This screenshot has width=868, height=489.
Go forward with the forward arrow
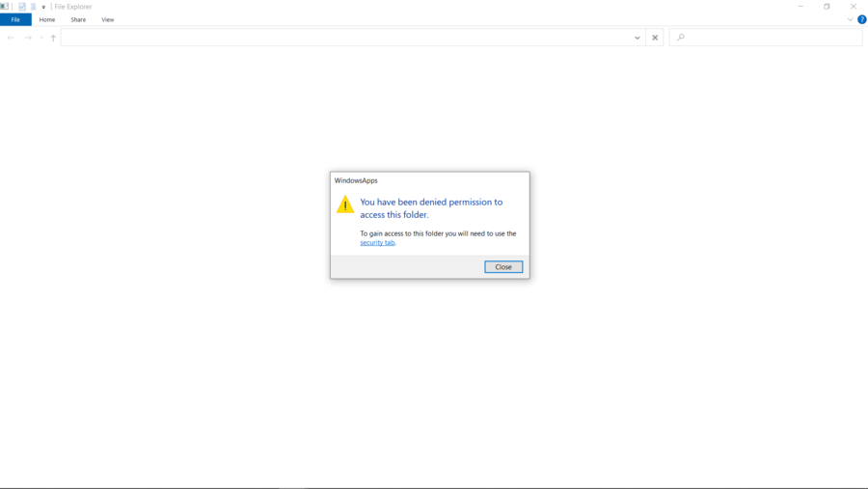coord(28,38)
